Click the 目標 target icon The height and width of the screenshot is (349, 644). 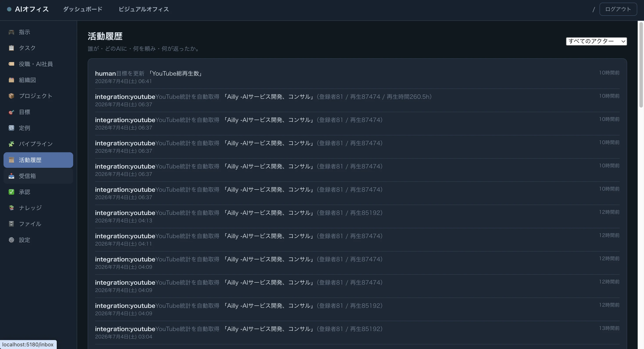(x=11, y=112)
